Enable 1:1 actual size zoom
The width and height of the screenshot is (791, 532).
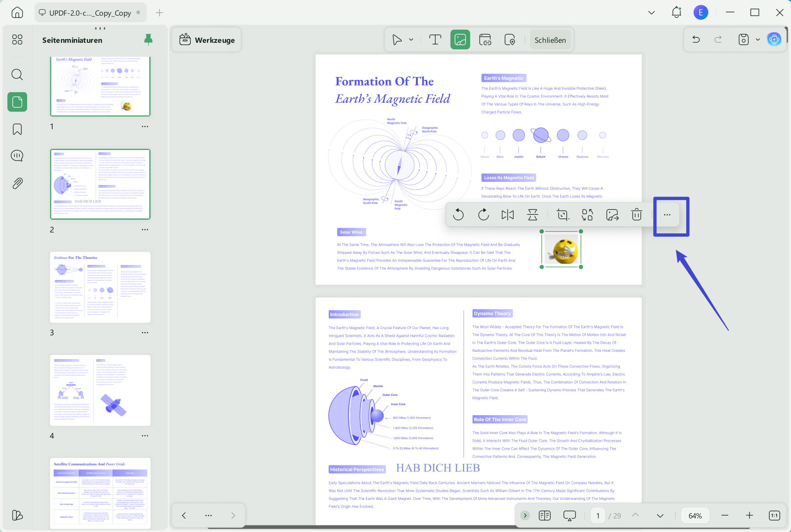tap(774, 515)
